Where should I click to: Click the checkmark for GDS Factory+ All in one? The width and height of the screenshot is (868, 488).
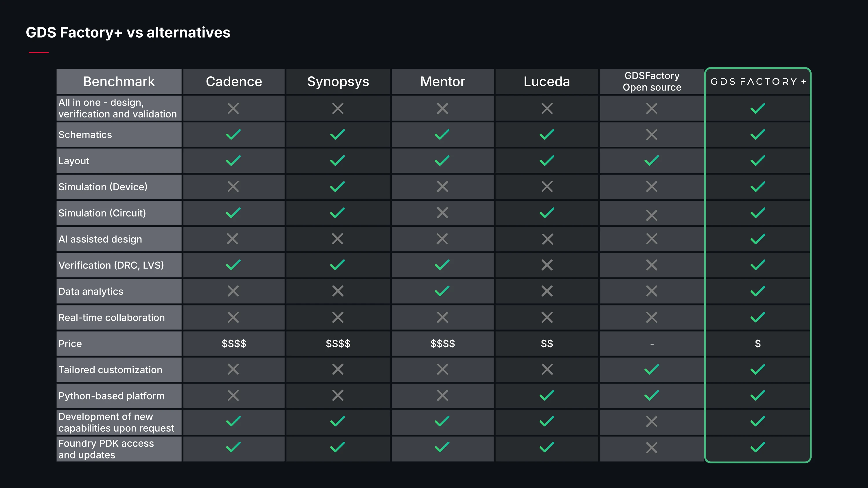(758, 108)
